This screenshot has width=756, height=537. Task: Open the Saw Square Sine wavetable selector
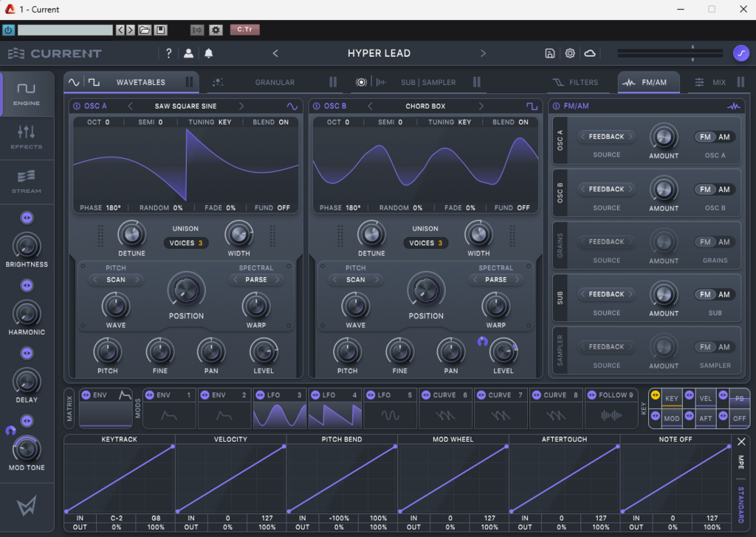[185, 106]
